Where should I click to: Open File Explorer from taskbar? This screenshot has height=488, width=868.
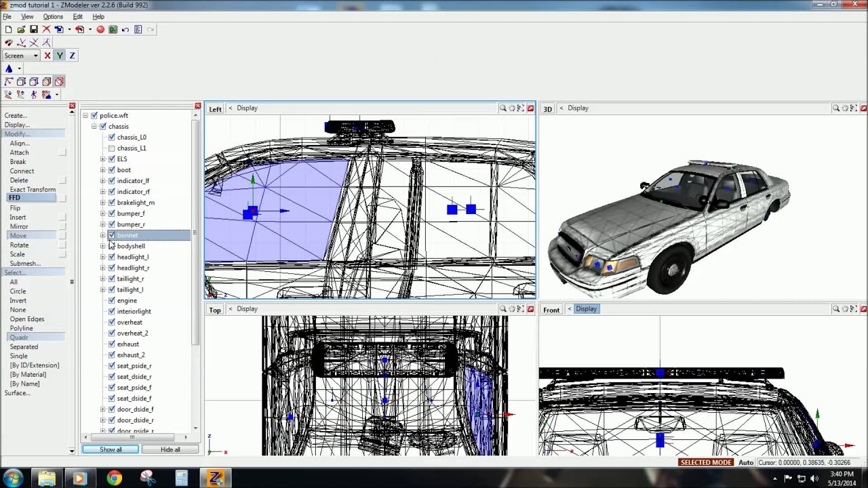46,479
